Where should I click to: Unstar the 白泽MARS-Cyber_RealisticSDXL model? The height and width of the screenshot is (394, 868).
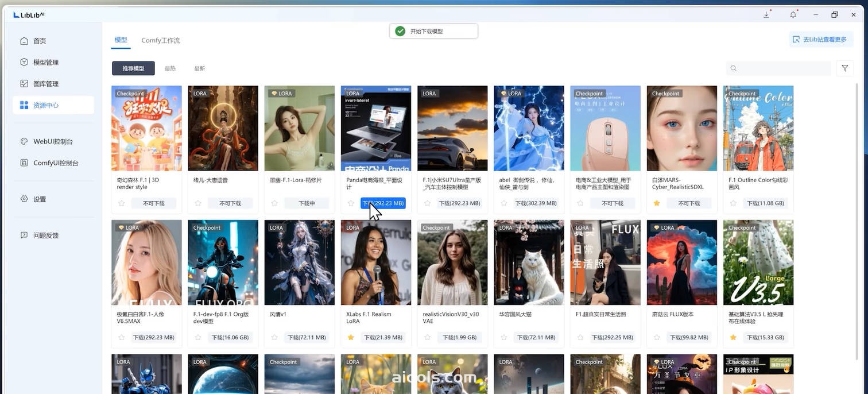[657, 203]
